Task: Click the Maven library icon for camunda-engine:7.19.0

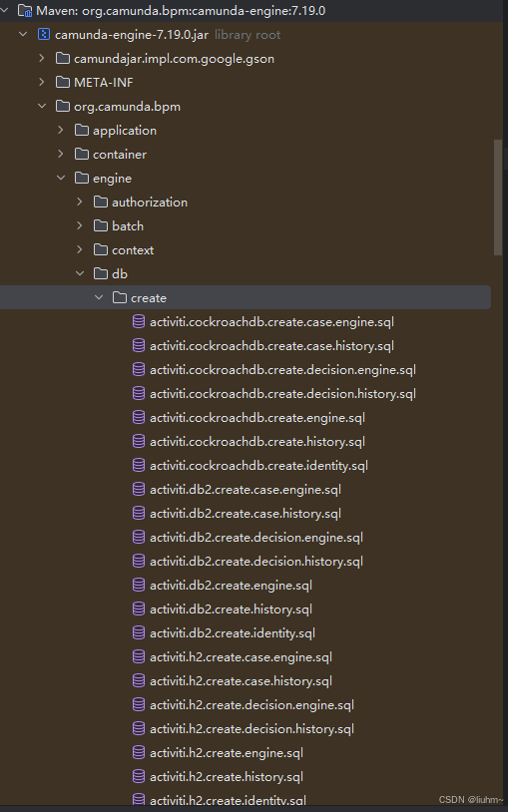Action: point(25,10)
